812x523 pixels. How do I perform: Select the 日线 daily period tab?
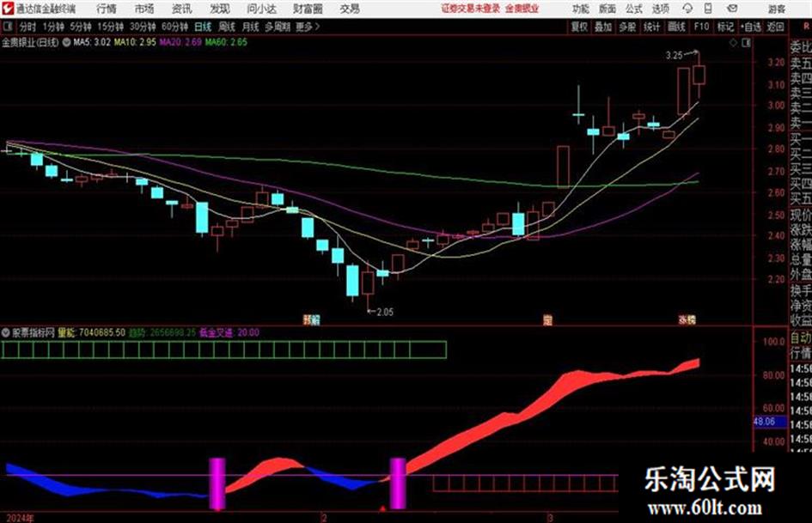click(x=203, y=27)
